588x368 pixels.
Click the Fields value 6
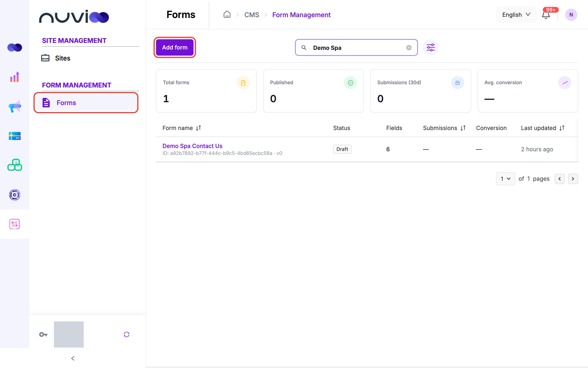click(x=388, y=149)
